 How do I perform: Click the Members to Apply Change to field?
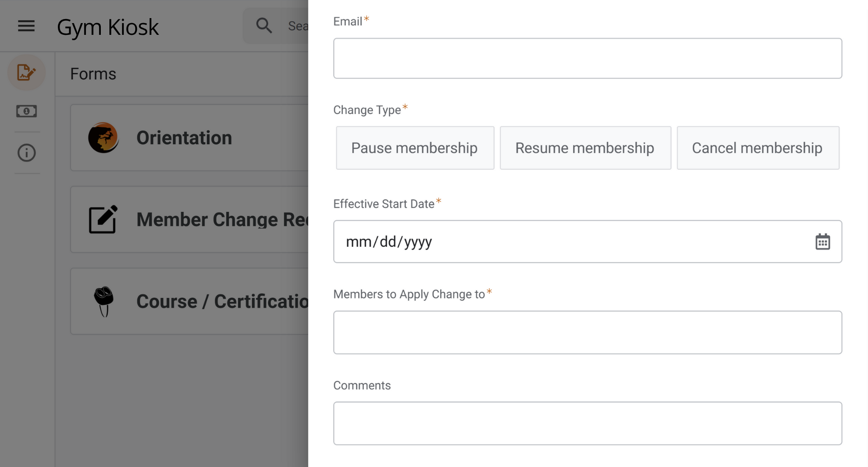[x=588, y=332]
